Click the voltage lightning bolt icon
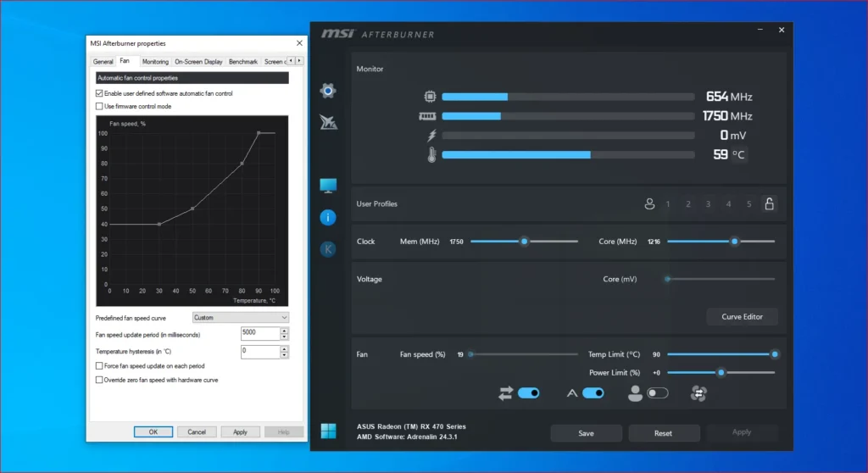Screen dimensions: 868x473 (x=431, y=135)
